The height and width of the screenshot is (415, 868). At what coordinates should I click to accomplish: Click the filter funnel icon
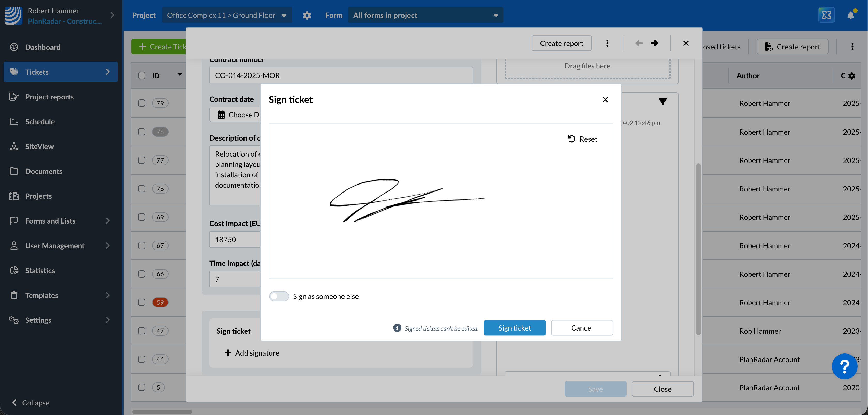pos(663,102)
